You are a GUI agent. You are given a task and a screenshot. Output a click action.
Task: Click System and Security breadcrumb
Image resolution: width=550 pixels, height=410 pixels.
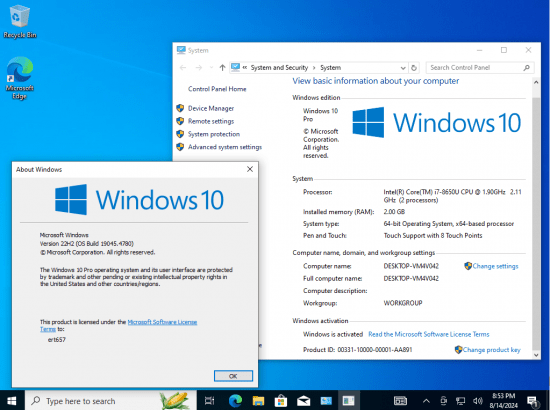(279, 68)
